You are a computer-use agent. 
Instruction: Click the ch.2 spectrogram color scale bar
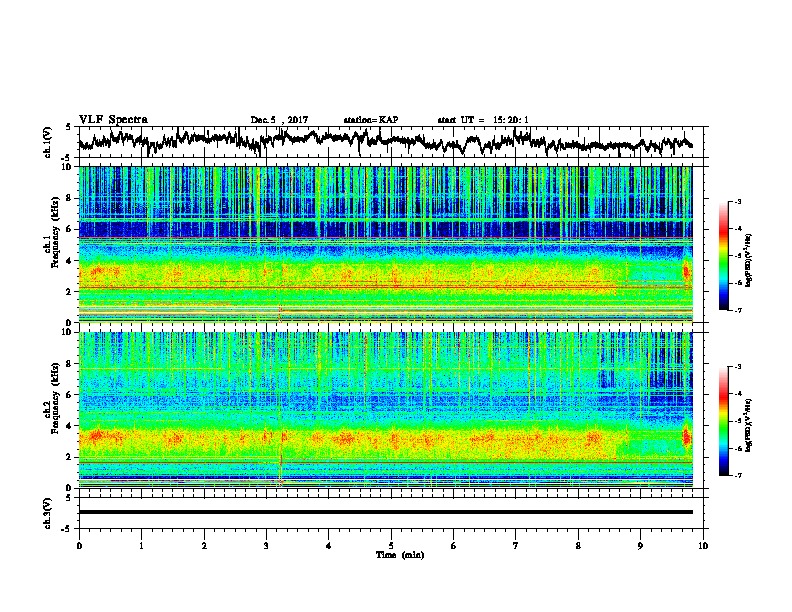pos(724,421)
